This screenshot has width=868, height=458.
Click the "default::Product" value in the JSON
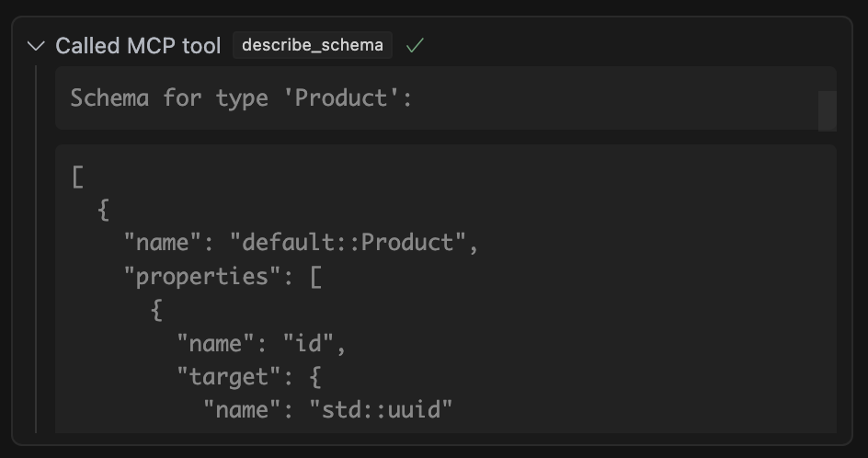(x=354, y=243)
